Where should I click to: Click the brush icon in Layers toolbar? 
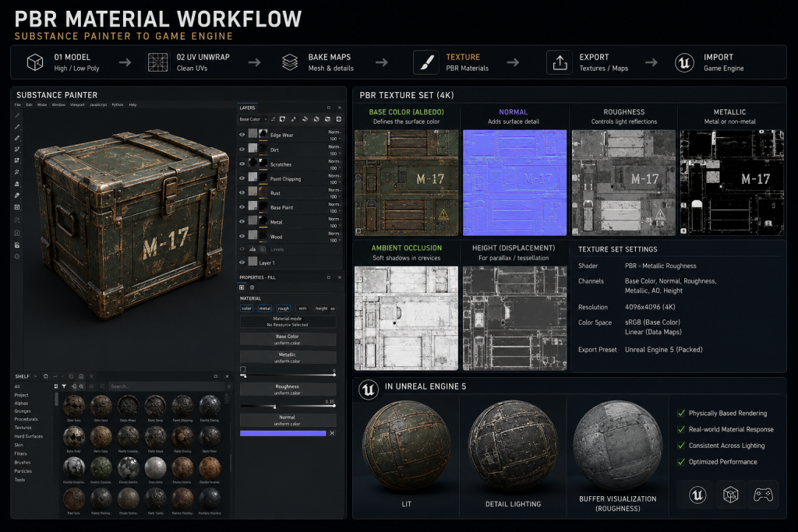click(293, 119)
